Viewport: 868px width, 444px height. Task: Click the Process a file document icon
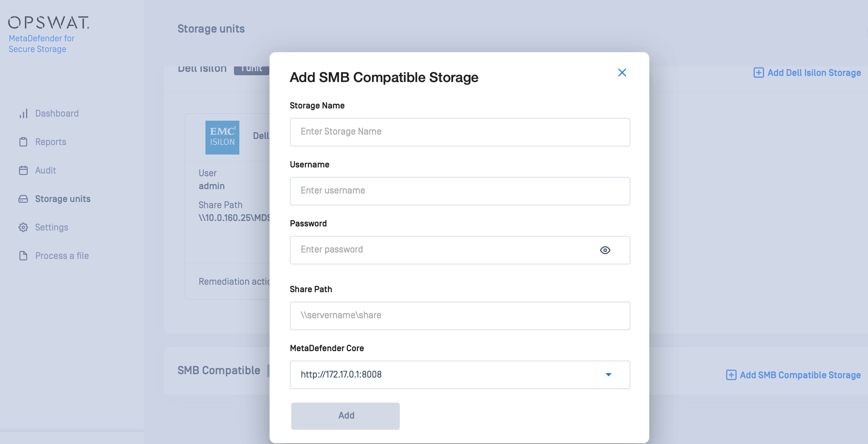coord(23,256)
